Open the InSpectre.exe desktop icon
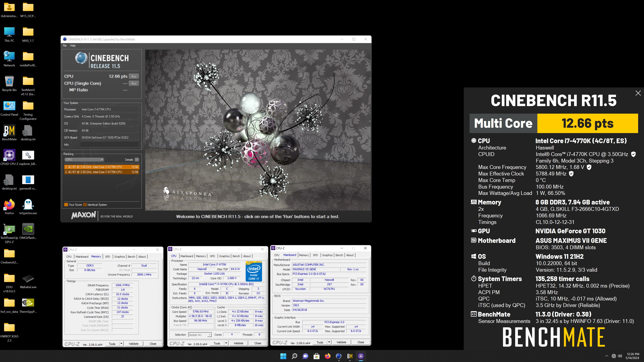 point(28,207)
